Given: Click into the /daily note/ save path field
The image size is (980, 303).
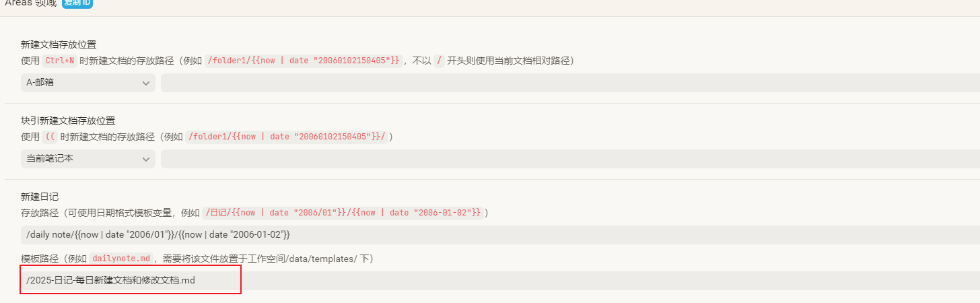Looking at the screenshot, I should coord(499,235).
